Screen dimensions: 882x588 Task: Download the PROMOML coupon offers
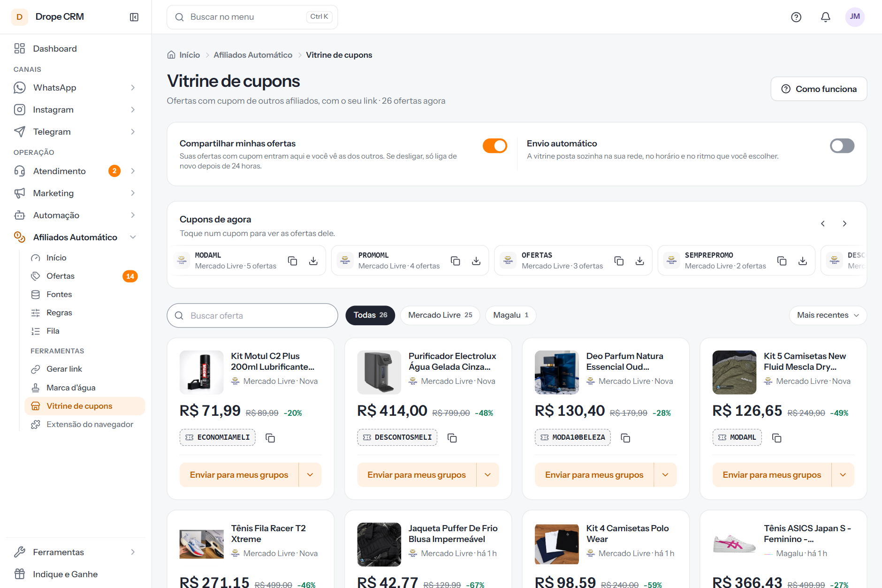tap(476, 260)
